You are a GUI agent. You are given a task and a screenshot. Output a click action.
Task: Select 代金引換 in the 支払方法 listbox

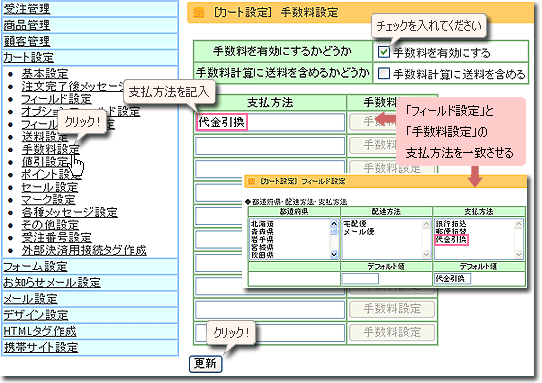coord(451,240)
